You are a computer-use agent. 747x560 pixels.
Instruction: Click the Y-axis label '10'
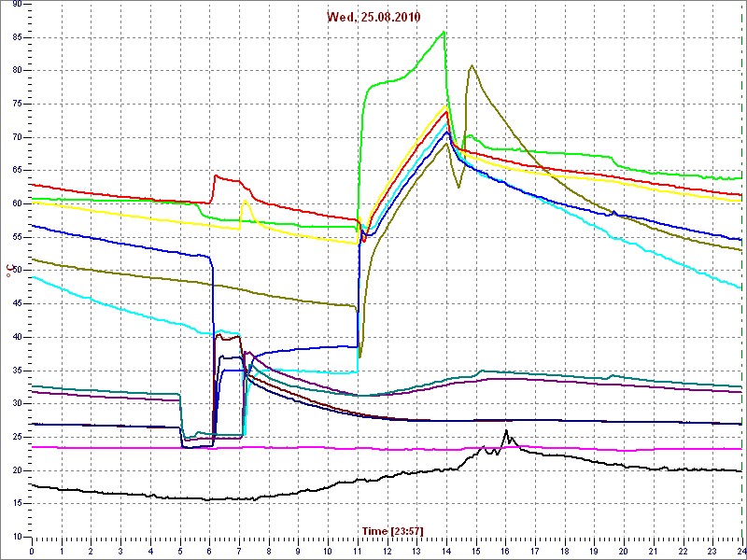(x=17, y=538)
